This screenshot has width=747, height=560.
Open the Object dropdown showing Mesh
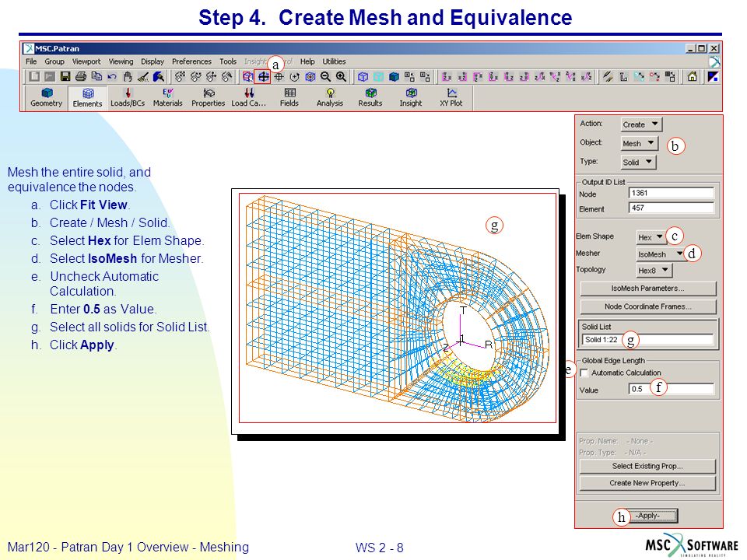point(640,143)
